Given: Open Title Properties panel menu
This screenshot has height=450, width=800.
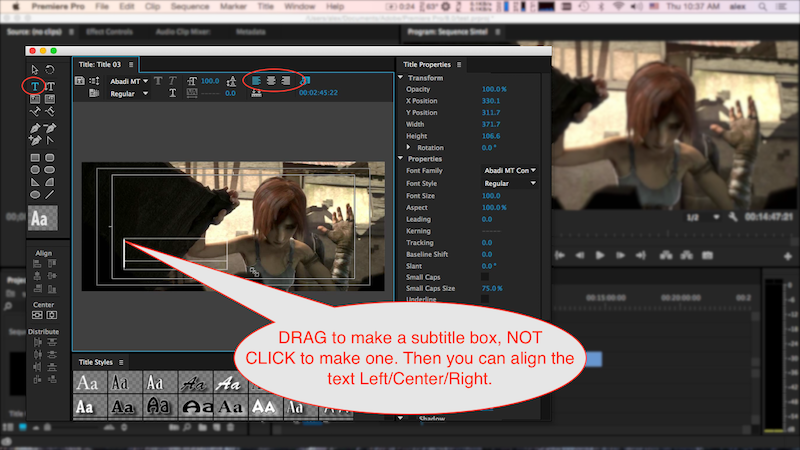Looking at the screenshot, I should tap(459, 65).
